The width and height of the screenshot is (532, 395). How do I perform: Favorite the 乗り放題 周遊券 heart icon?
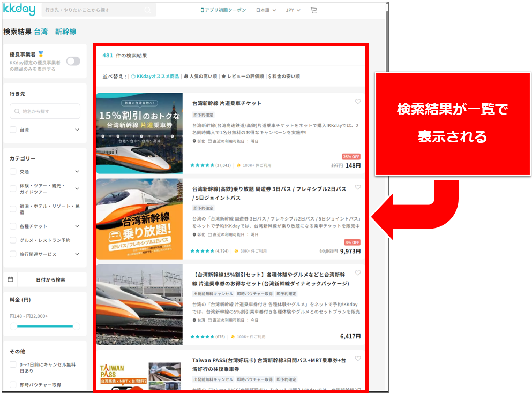click(x=357, y=187)
